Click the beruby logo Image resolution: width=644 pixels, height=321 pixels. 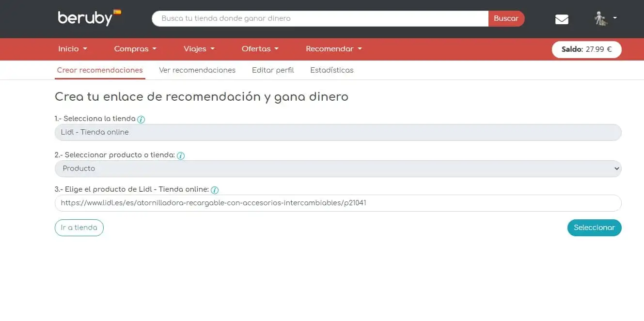tap(85, 18)
